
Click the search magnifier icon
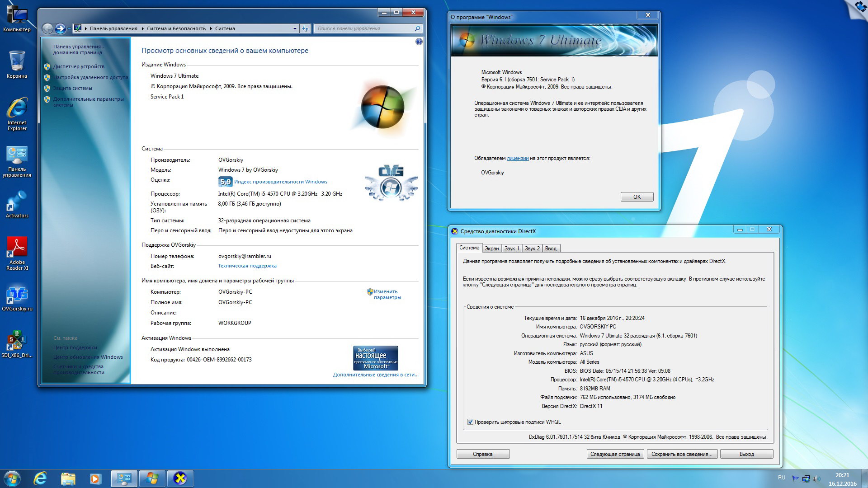coord(417,28)
